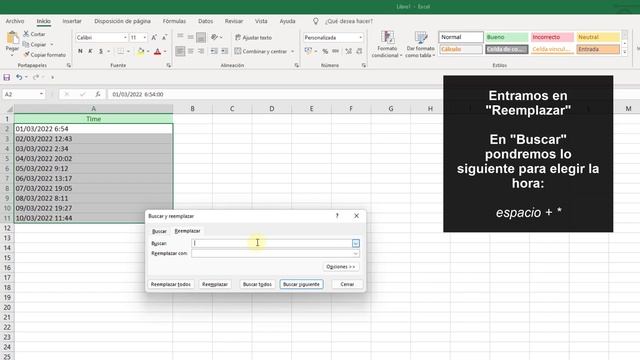This screenshot has width=640, height=360.
Task: Click Combinar y centrar
Action: point(261,51)
